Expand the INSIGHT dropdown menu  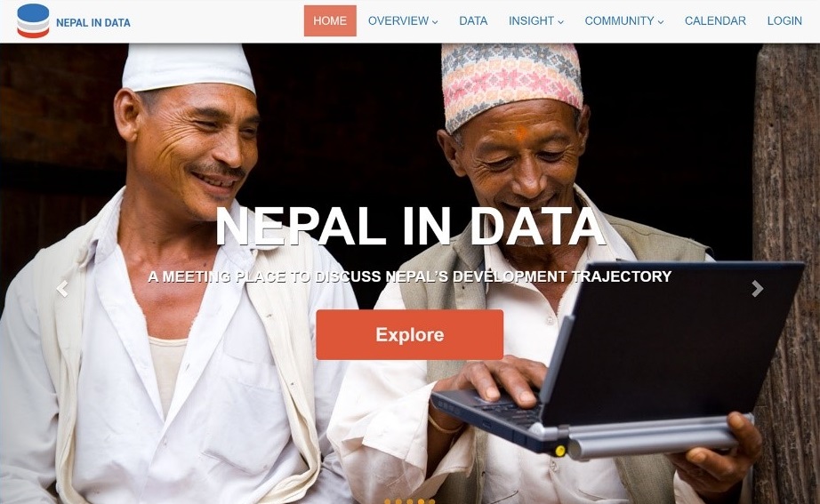click(536, 21)
